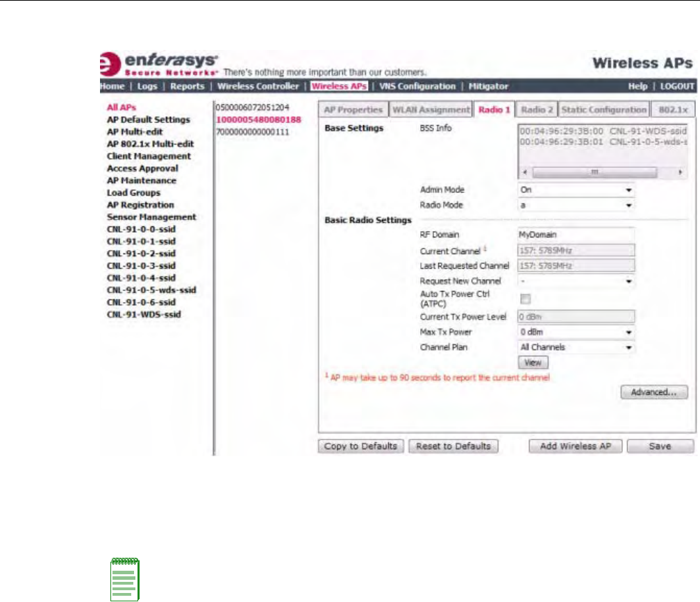Image resolution: width=700 pixels, height=602 pixels.
Task: Switch to the AP Properties tab
Action: click(x=353, y=110)
